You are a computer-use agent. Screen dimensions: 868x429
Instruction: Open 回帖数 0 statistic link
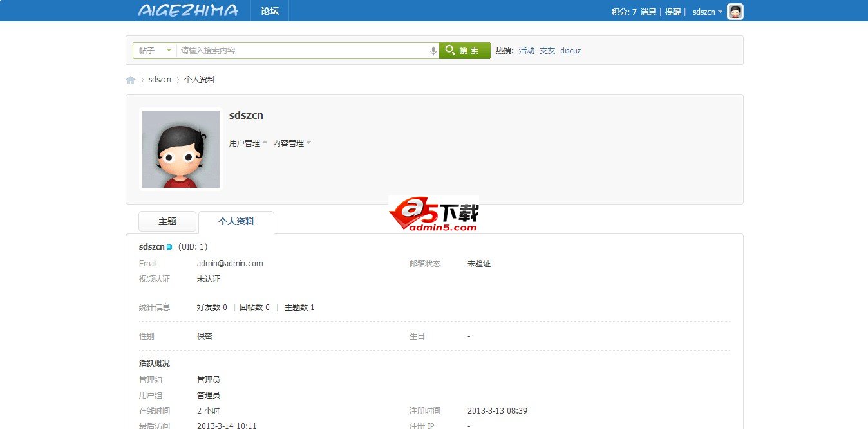click(x=254, y=307)
